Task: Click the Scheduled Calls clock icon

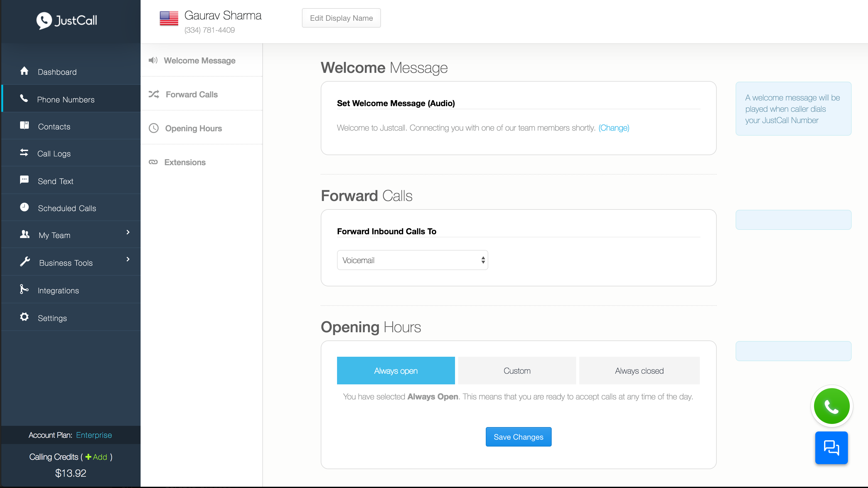Action: (x=24, y=207)
